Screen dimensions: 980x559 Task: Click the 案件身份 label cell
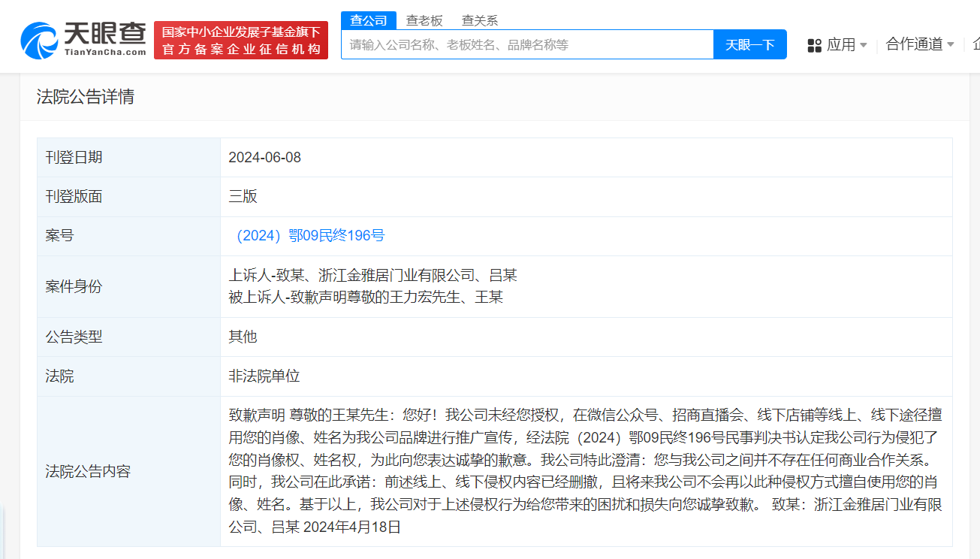(x=128, y=286)
